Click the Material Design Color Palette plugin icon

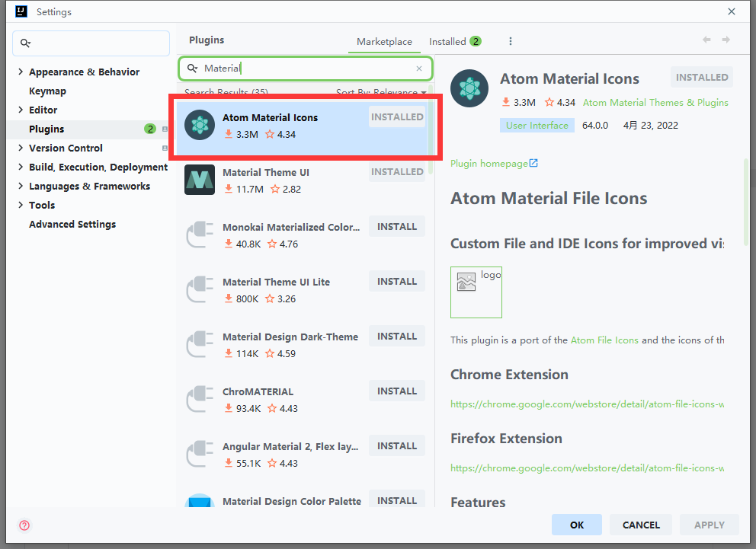200,500
